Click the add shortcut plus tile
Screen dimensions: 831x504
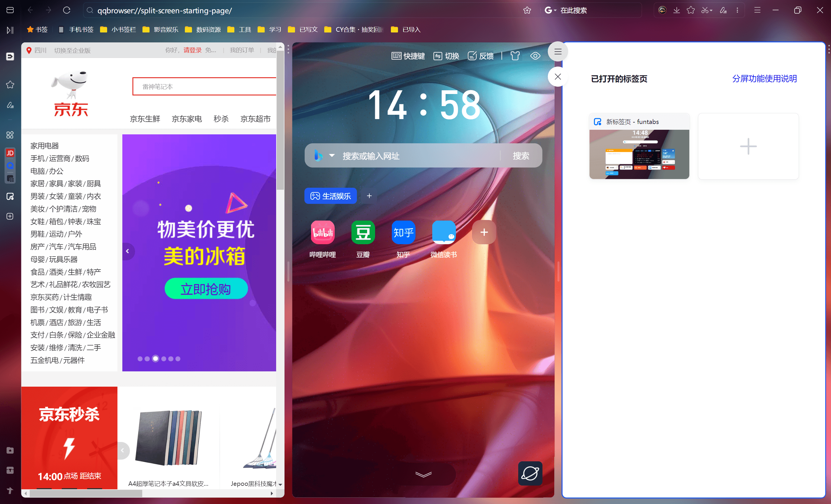[x=484, y=232]
